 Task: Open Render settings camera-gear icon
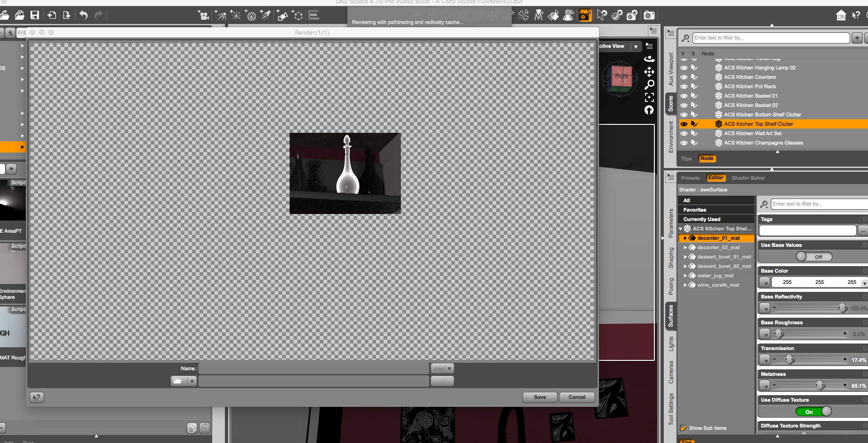coord(632,15)
